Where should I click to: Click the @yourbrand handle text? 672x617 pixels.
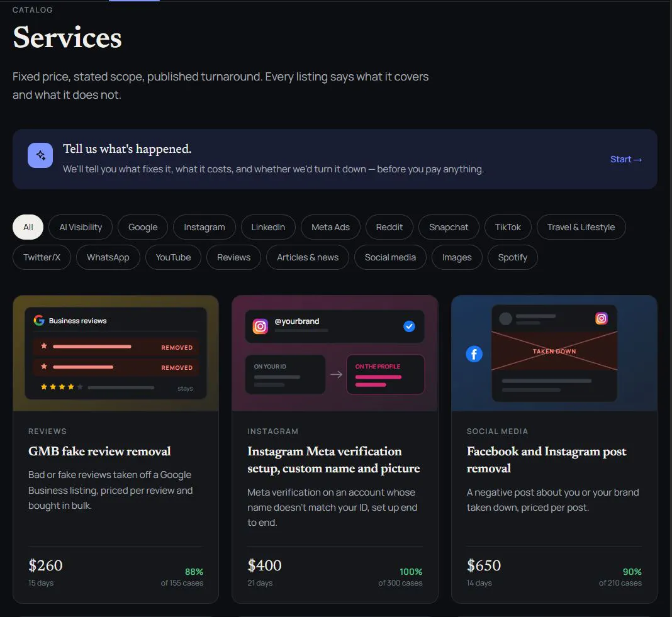(x=296, y=321)
